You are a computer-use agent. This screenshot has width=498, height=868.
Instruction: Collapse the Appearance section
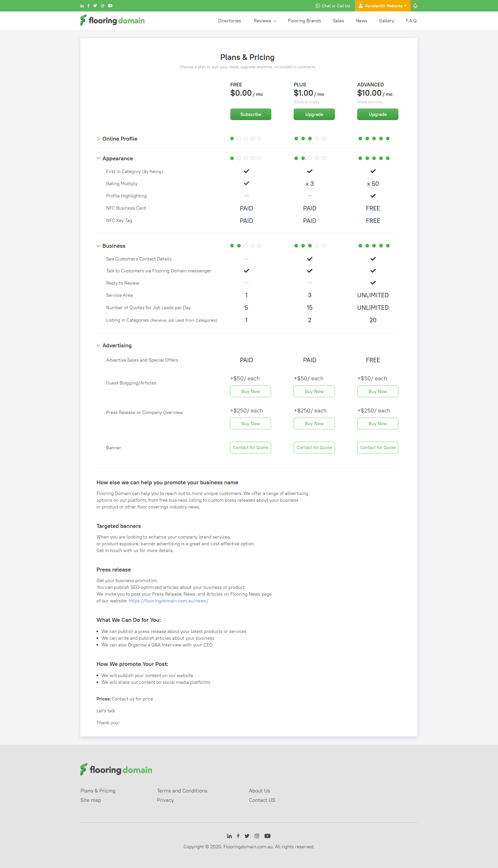tap(115, 158)
